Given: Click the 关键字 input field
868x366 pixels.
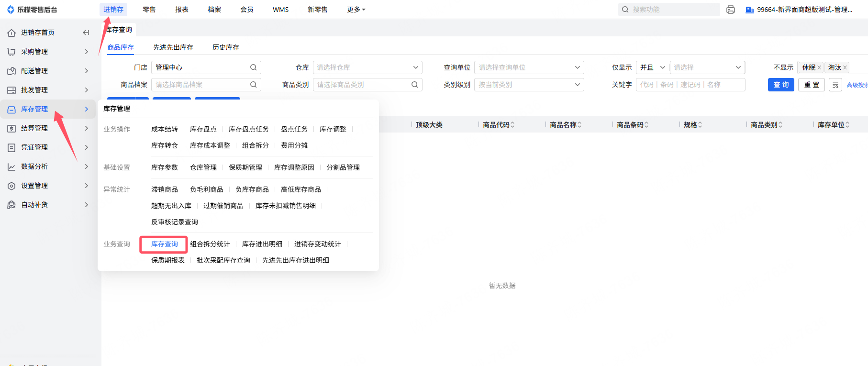Looking at the screenshot, I should [x=690, y=85].
